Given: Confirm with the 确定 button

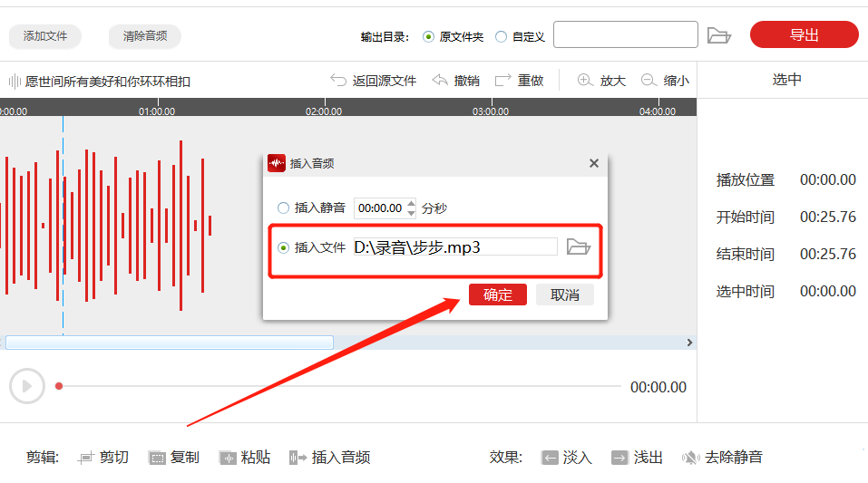Looking at the screenshot, I should (x=498, y=295).
